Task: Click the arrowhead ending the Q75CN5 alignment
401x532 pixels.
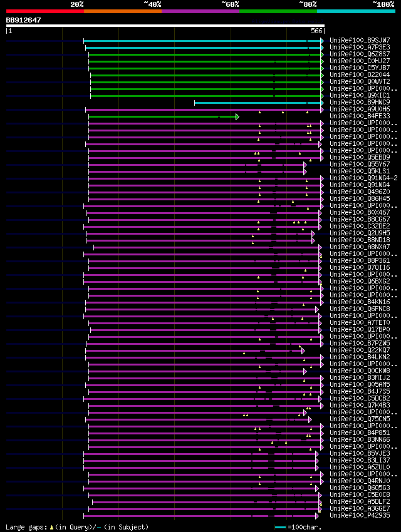Action: click(x=310, y=420)
